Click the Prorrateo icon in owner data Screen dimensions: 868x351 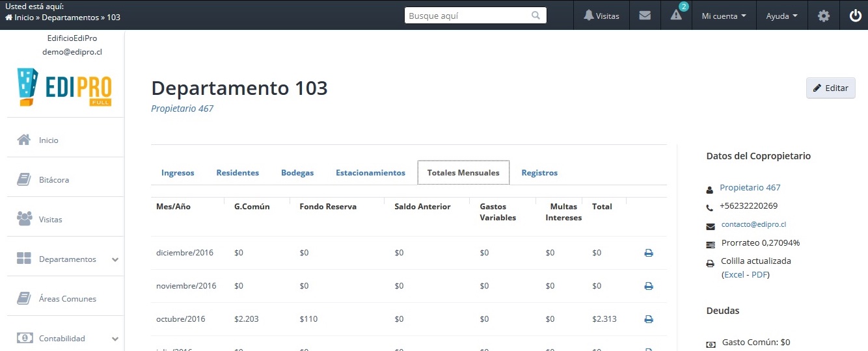[711, 245]
